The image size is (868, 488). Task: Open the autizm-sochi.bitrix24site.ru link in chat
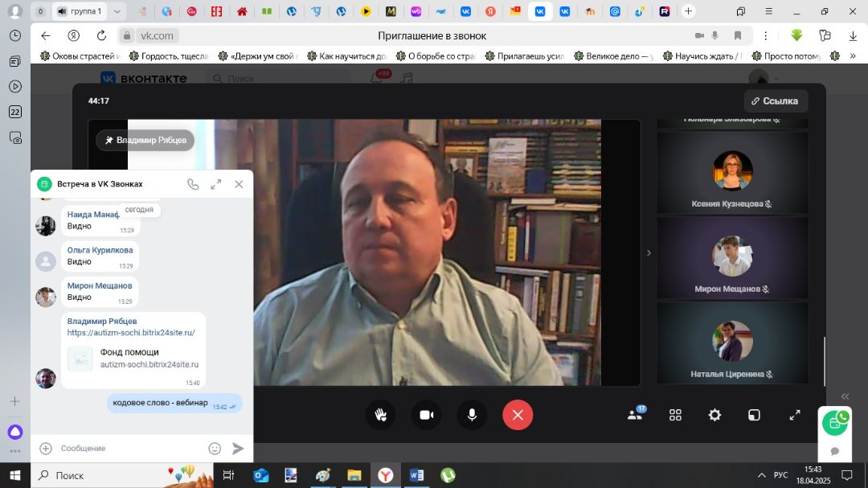coord(131,333)
